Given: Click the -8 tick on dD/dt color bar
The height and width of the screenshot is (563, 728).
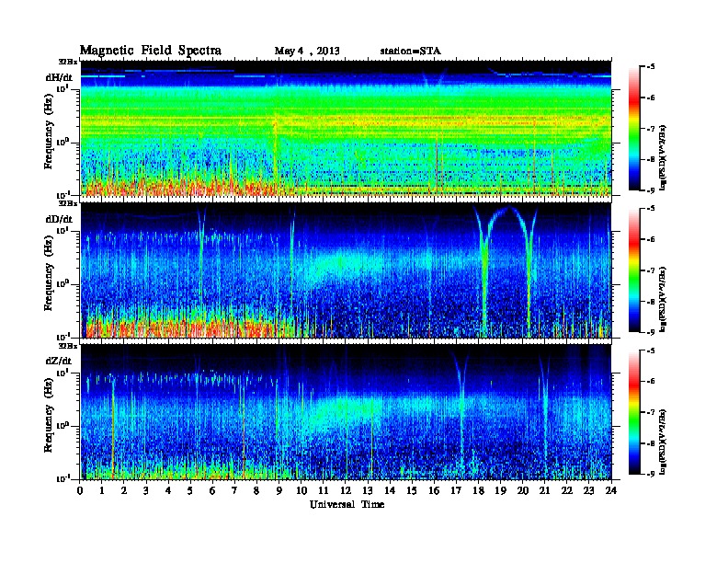Looking at the screenshot, I should [x=652, y=302].
